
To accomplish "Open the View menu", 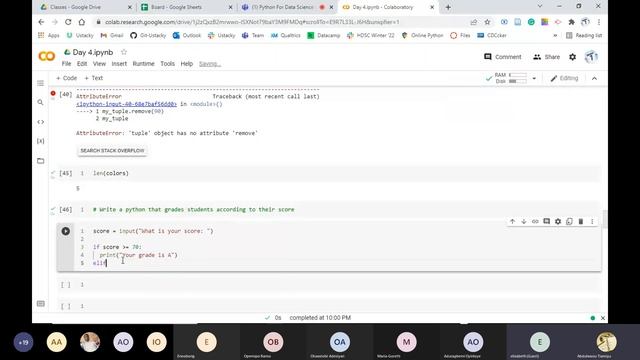I will 99,64.
